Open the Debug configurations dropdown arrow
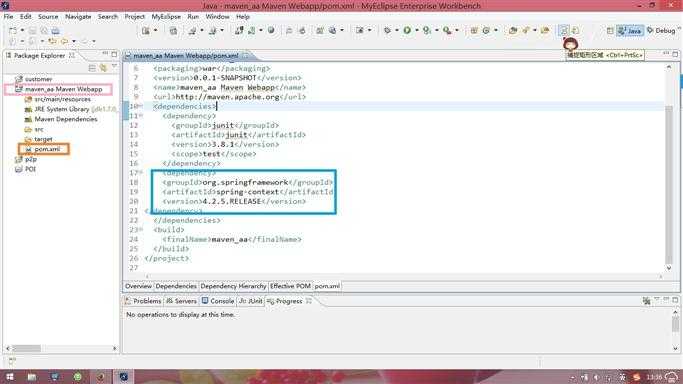 pos(396,30)
